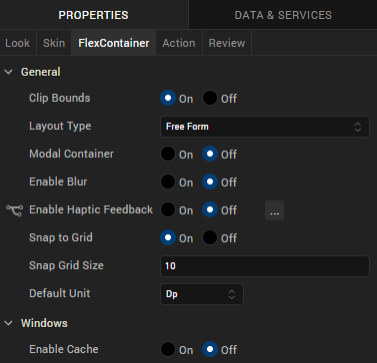377x363 pixels.
Task: Turn Enable Haptic Feedback On
Action: pos(168,210)
